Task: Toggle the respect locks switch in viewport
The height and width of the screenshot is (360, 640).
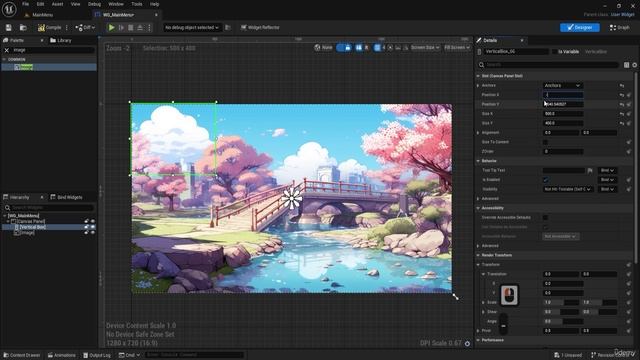Action: click(x=344, y=48)
